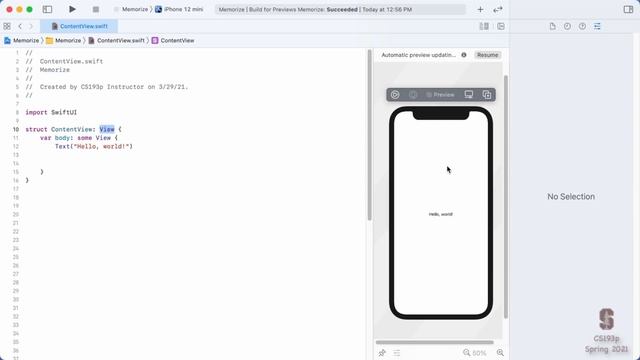
Task: Open editor options lines icon
Action: (484, 26)
